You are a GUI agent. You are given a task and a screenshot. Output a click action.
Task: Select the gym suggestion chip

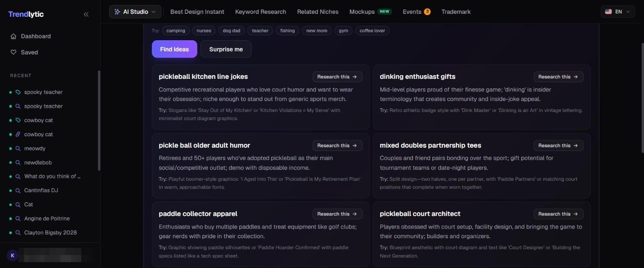point(343,31)
